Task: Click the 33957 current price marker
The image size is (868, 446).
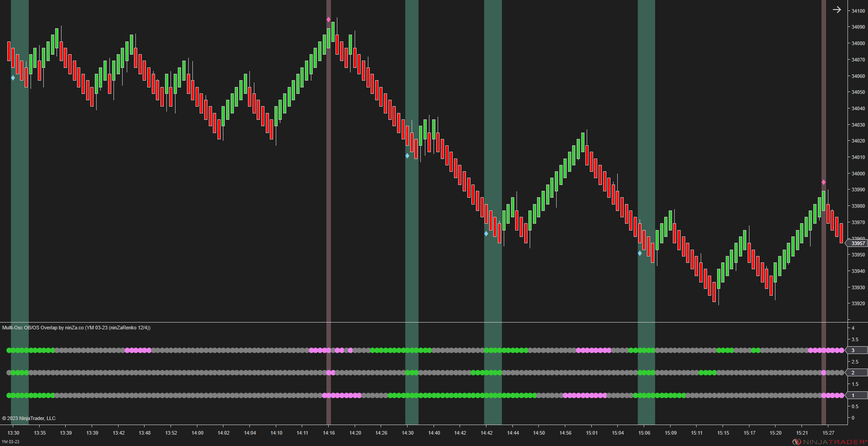Action: pos(857,243)
